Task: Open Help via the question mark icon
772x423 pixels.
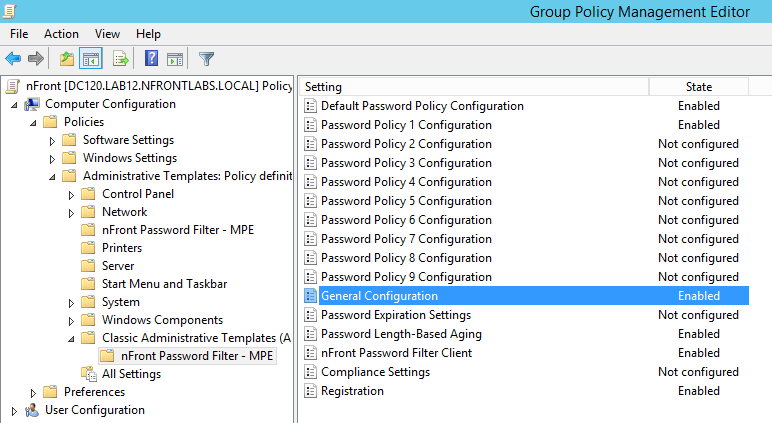Action: (x=151, y=59)
